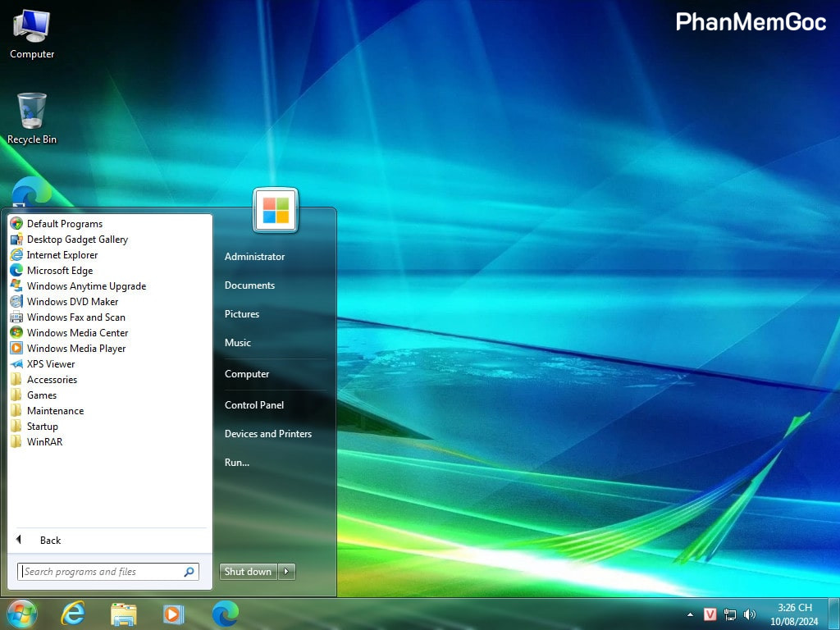Open XPS Viewer program
840x630 pixels.
[x=50, y=364]
